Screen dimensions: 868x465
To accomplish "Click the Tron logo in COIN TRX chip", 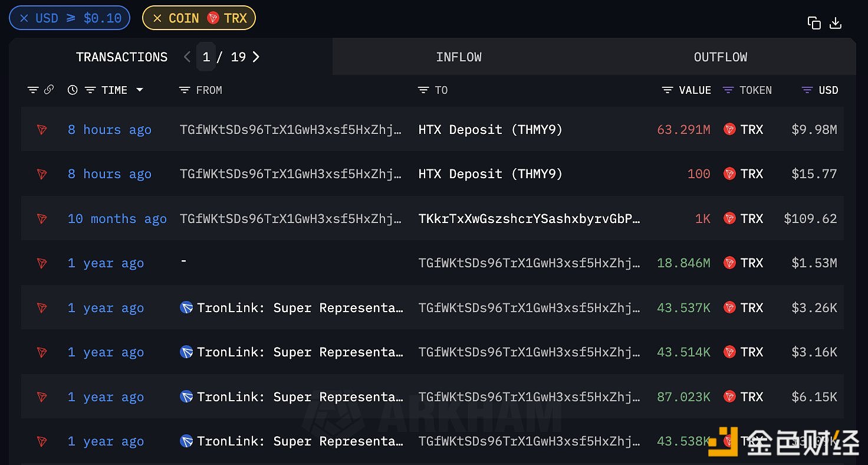I will (x=213, y=18).
